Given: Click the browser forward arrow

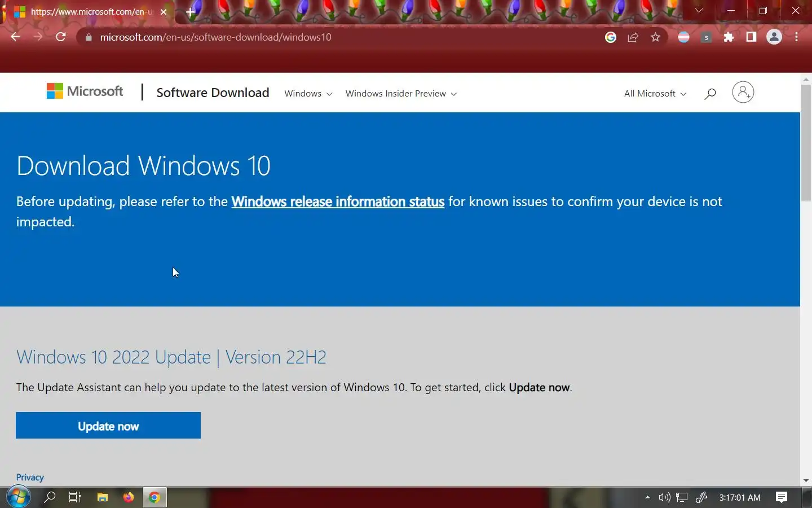Looking at the screenshot, I should coord(38,37).
